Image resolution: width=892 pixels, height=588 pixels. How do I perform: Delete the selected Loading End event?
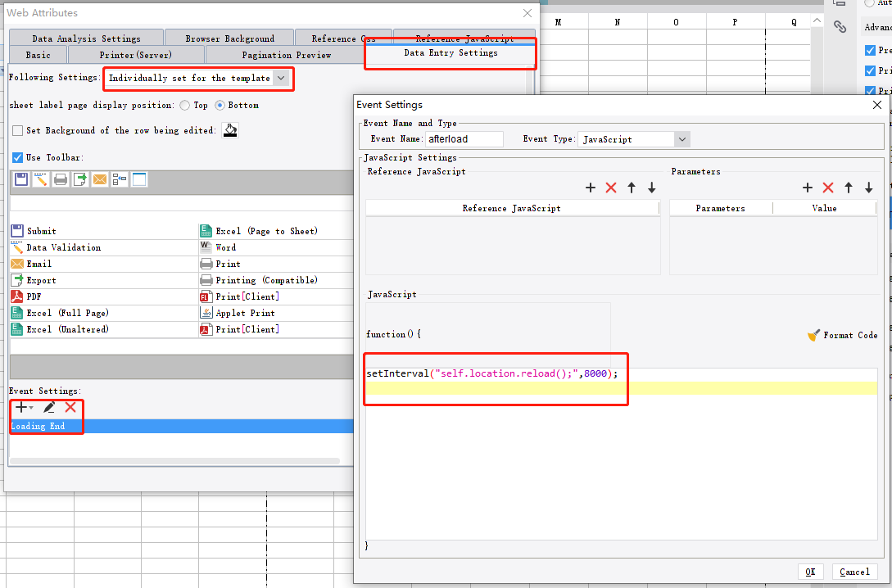click(x=70, y=407)
